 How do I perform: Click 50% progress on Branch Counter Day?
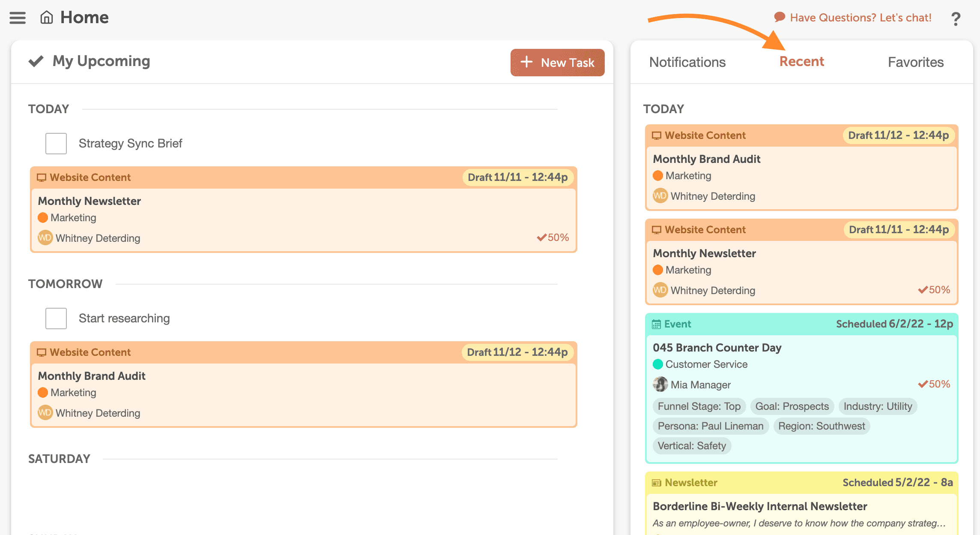tap(934, 384)
